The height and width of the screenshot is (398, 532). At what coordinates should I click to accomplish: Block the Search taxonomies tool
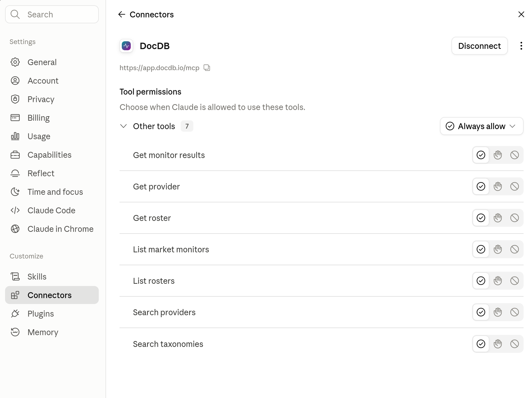515,344
